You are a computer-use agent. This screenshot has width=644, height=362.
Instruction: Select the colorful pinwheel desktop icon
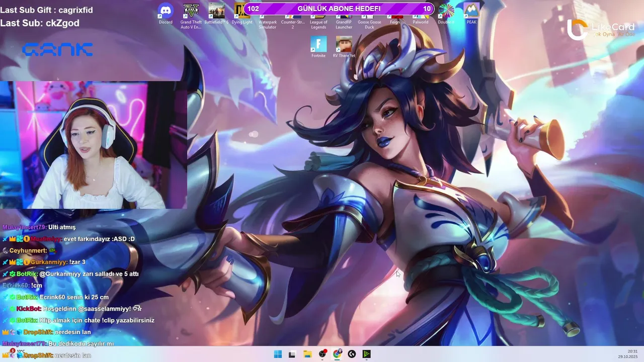click(446, 14)
